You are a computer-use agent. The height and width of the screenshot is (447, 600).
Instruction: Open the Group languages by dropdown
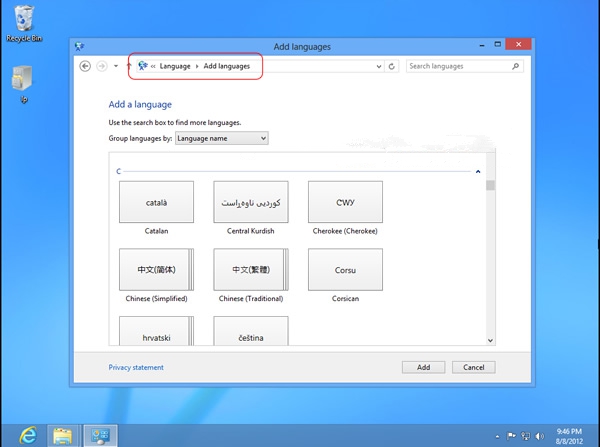[x=221, y=139]
